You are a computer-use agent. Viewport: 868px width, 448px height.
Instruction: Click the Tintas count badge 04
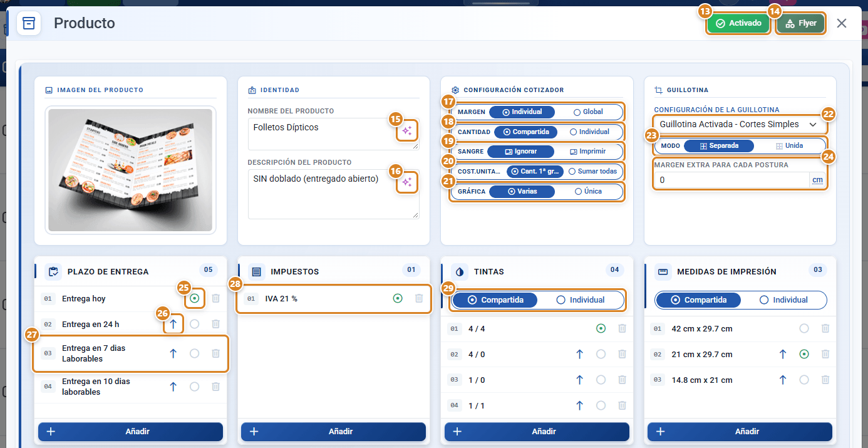point(615,270)
